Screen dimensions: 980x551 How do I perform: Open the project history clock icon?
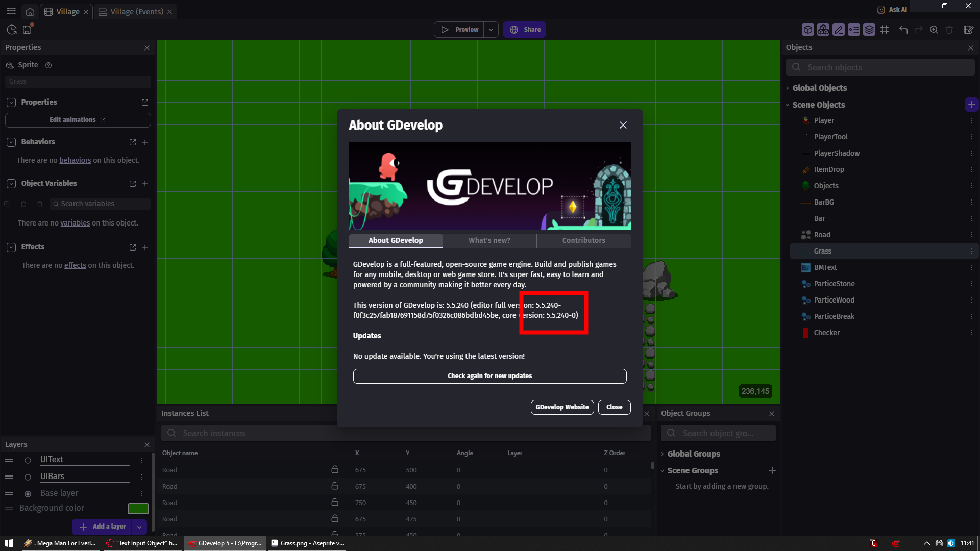coord(11,29)
